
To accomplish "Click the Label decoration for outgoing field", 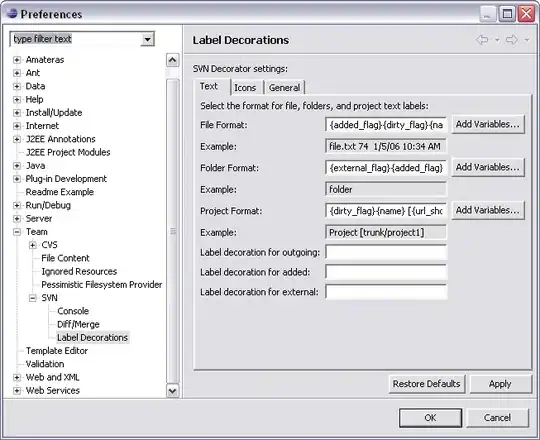I will coord(386,252).
